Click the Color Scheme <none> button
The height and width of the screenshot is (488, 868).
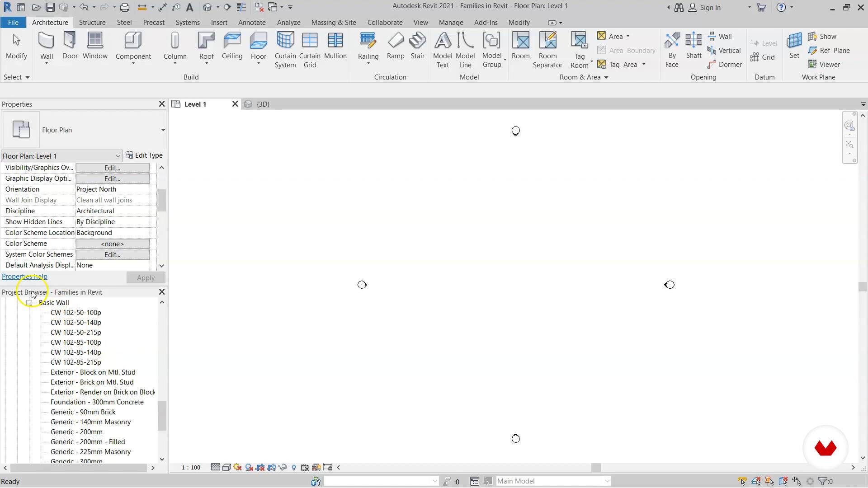[112, 244]
